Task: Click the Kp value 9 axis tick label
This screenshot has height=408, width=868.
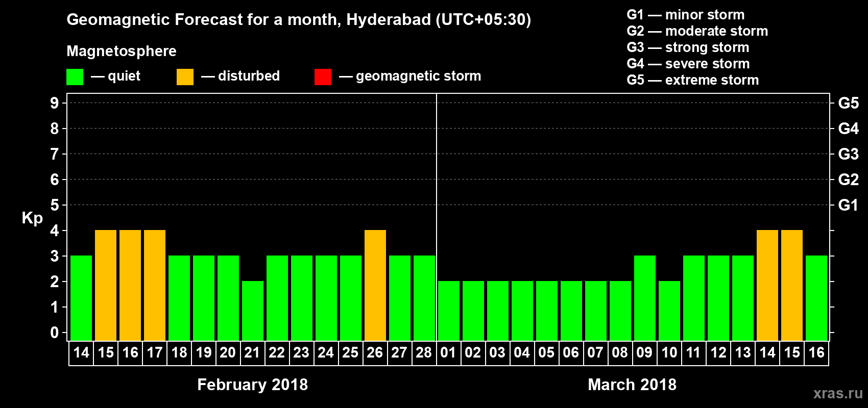Action: (x=55, y=103)
